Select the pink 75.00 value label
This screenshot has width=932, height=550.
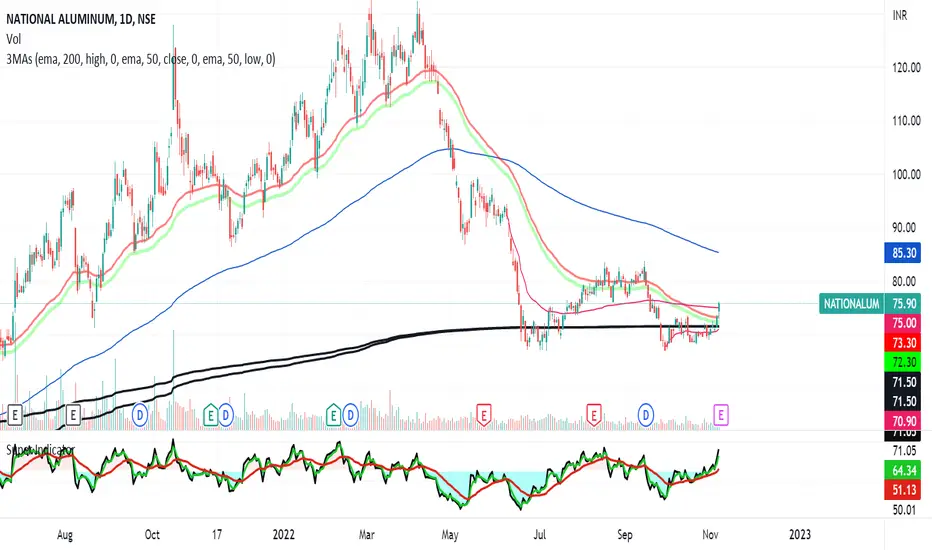coord(904,323)
